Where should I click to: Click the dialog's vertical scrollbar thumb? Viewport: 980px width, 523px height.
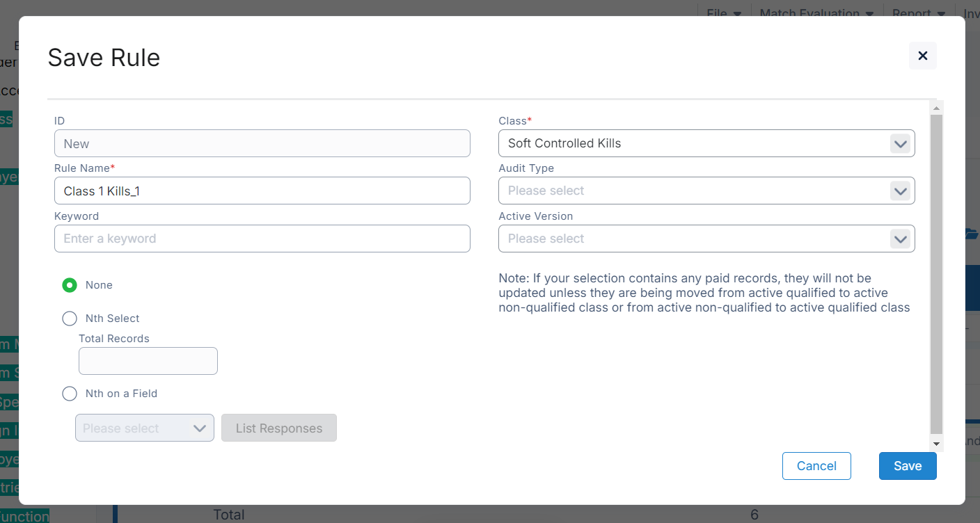936,275
